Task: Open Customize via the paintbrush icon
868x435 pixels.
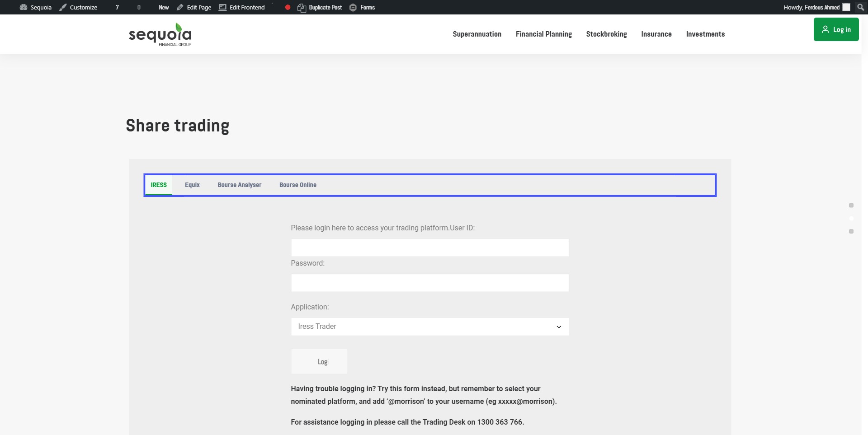Action: point(63,7)
